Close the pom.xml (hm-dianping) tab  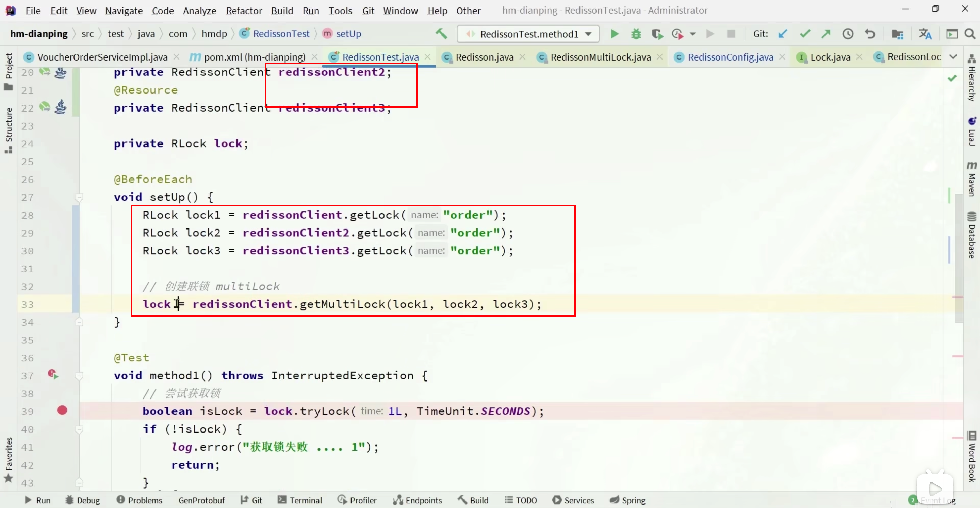(x=314, y=57)
